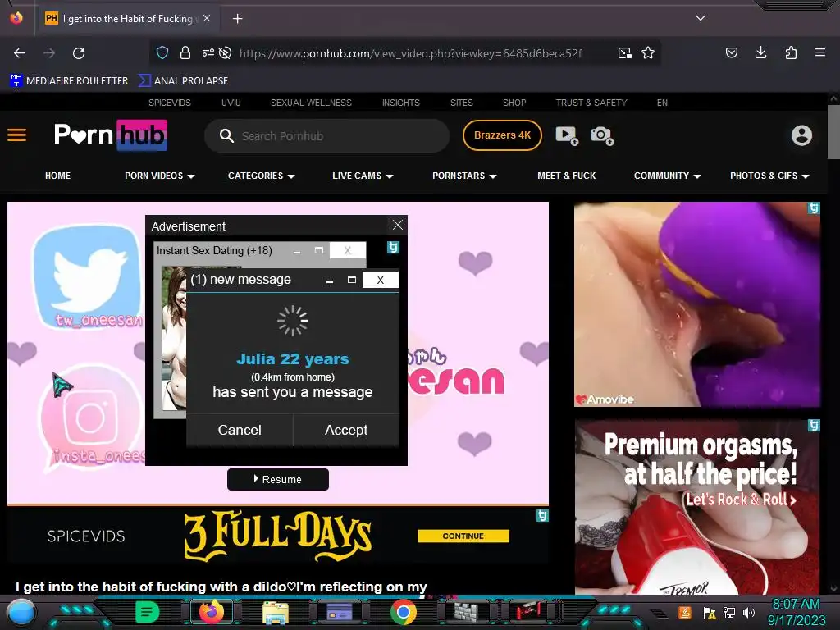Open the Firefox downloads panel
The height and width of the screenshot is (630, 840).
(x=760, y=52)
